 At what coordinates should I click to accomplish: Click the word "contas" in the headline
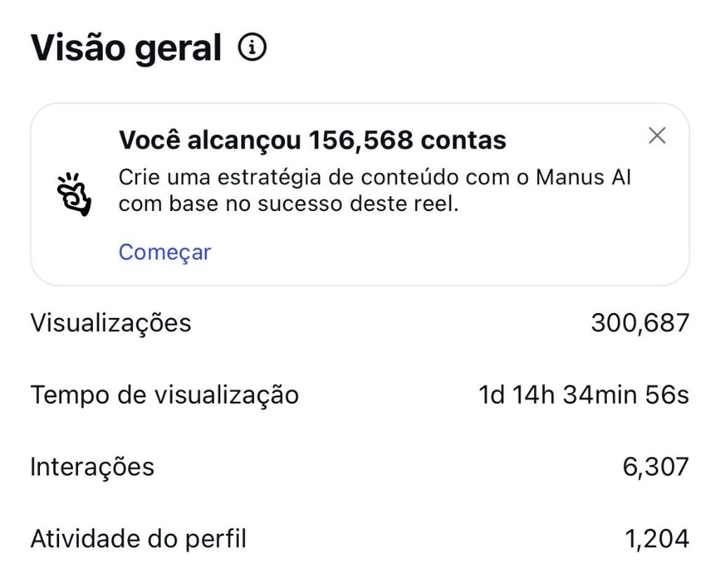click(463, 140)
